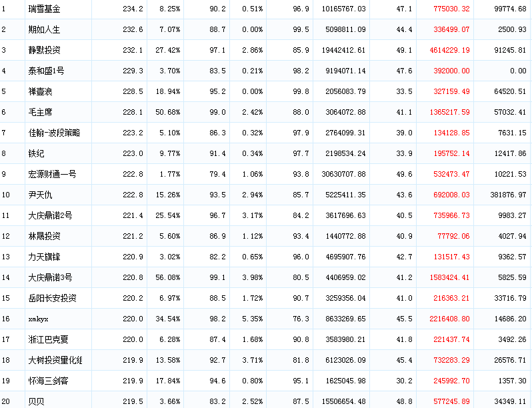The image size is (532, 408).
Task: Select the amount 10165767.03
Action: (344, 9)
